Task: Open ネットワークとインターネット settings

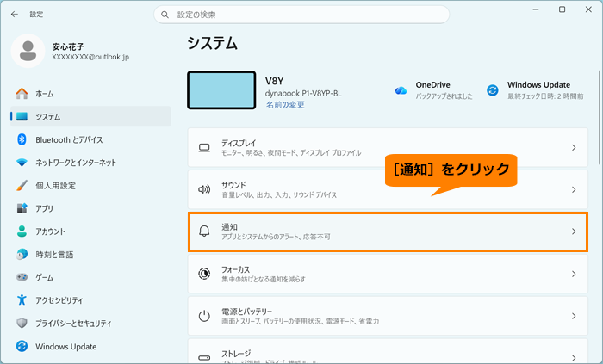Action: 76,163
